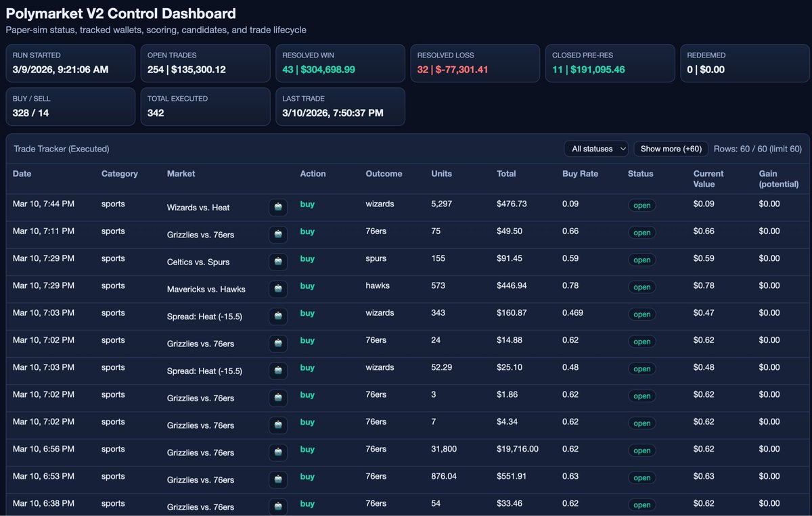
Task: Click the open status badge in the Wizards vs. Heat row
Action: tap(642, 205)
